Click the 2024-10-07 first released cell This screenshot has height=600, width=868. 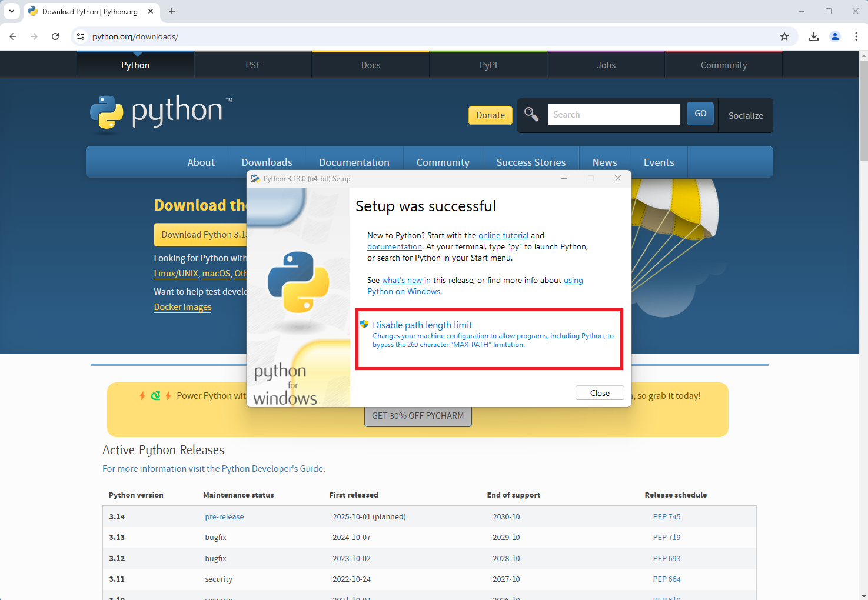pos(351,537)
